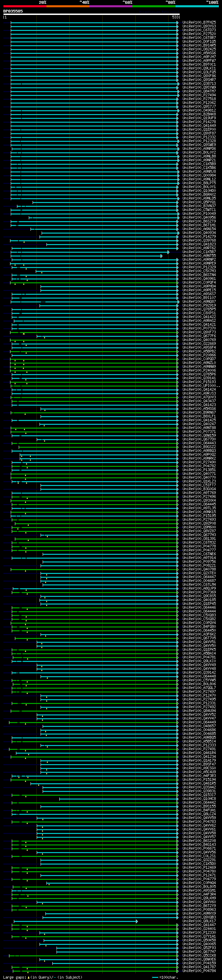Open hit UniRef100_P06671
Screen dimensions: 222x980
click(199, 848)
